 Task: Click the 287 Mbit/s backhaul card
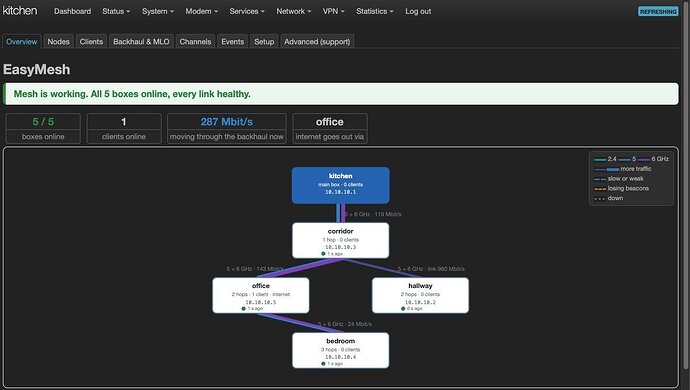click(x=227, y=128)
